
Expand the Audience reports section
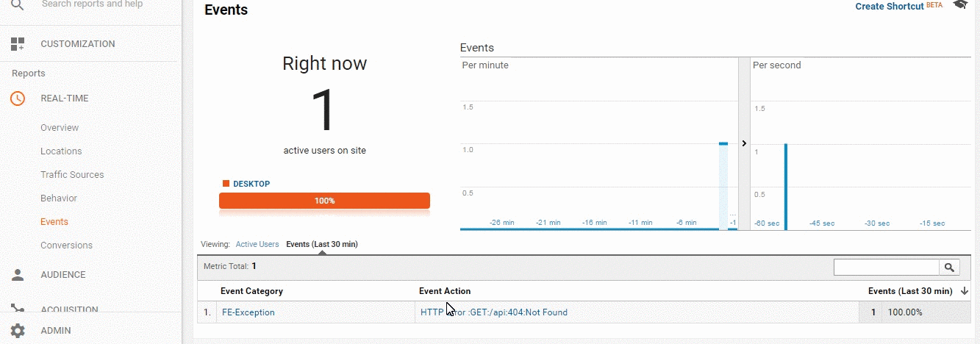click(62, 275)
